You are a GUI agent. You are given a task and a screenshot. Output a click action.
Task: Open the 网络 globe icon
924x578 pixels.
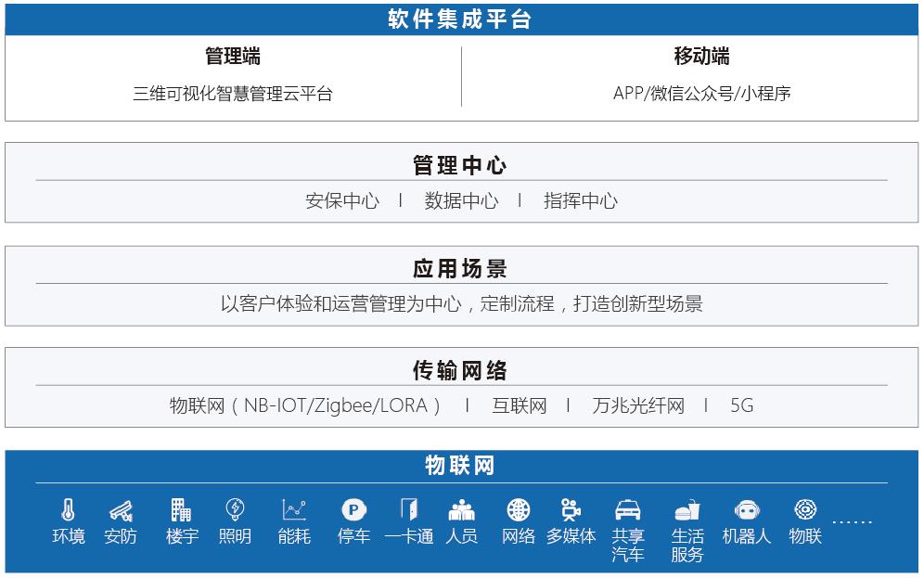pyautogui.click(x=519, y=509)
